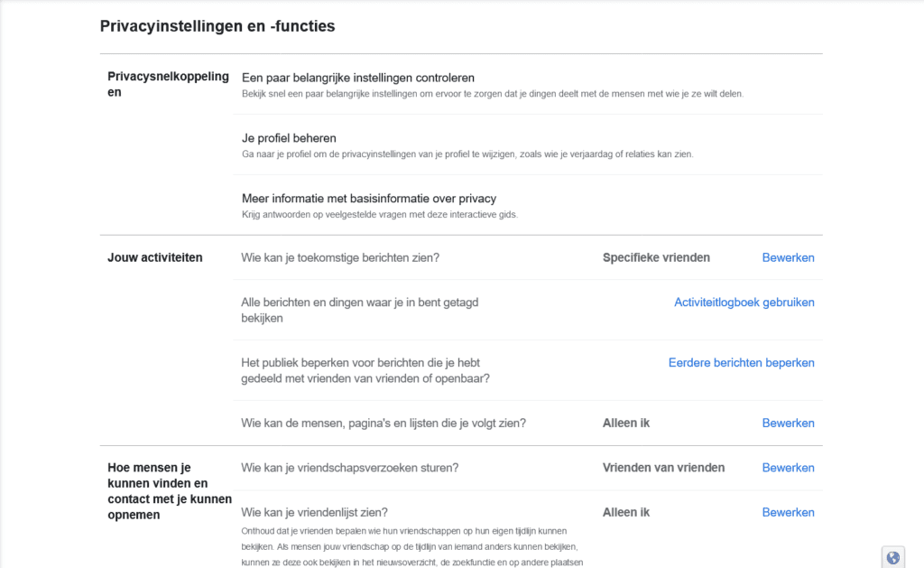Click 'Wie kan je vriendenlijst zien?' question
This screenshot has width=924, height=568.
[314, 513]
